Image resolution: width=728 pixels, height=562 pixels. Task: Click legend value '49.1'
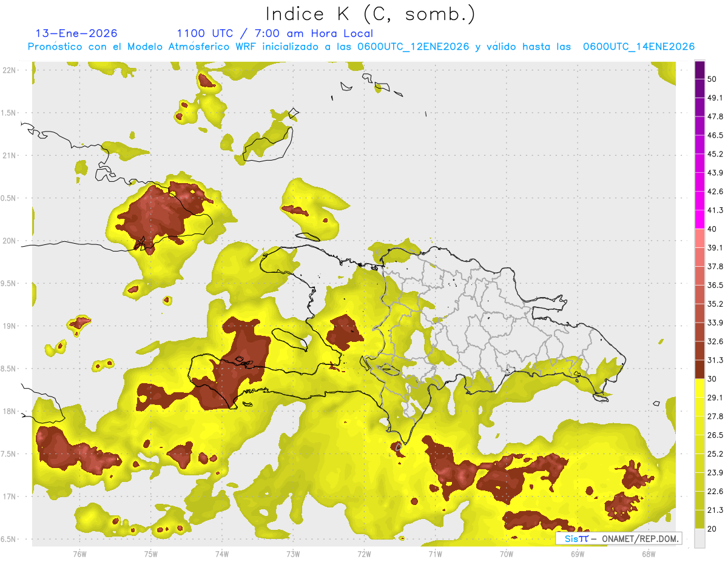715,98
